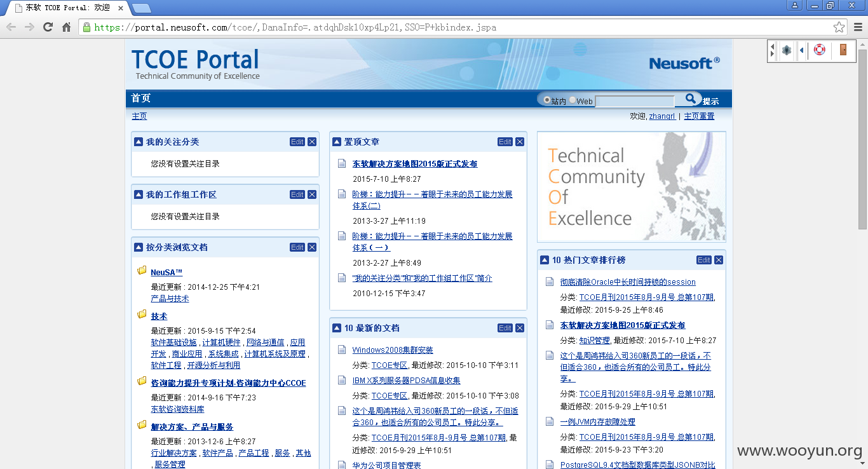Click the green padlock security icon
The width and height of the screenshot is (868, 469).
(86, 27)
